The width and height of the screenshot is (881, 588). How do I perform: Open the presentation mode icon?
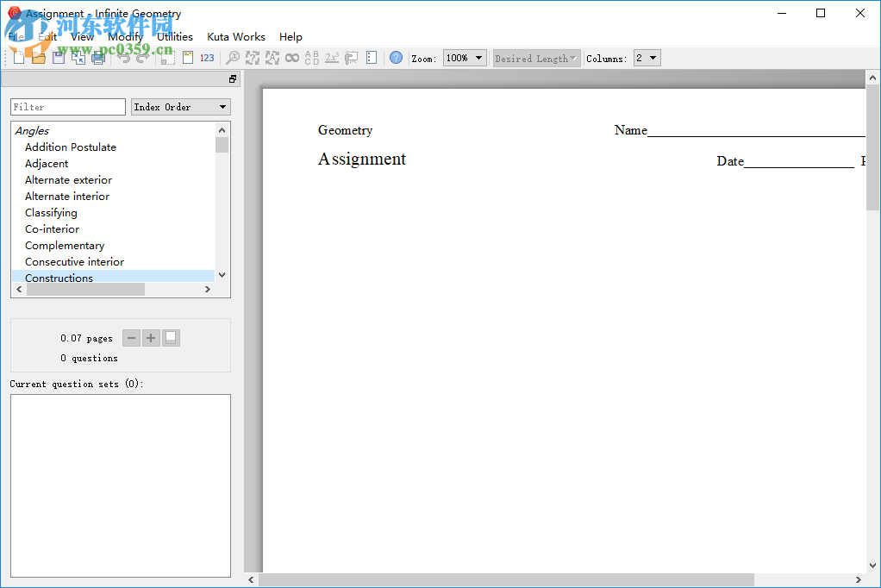tap(351, 58)
